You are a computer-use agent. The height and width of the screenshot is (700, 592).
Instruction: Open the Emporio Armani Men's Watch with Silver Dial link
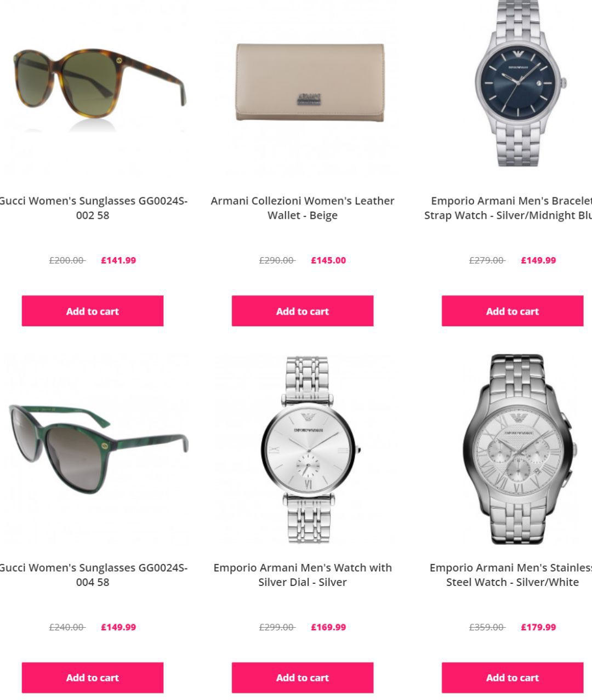coord(303,574)
